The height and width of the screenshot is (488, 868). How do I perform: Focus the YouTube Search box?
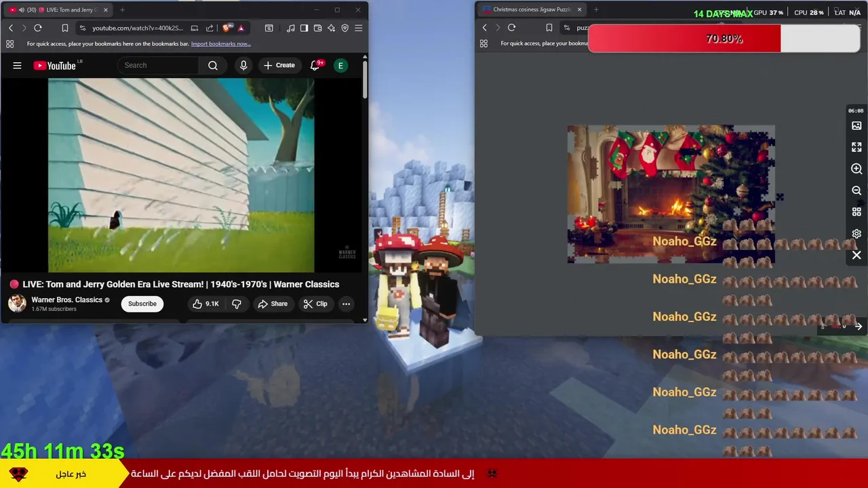click(x=159, y=65)
